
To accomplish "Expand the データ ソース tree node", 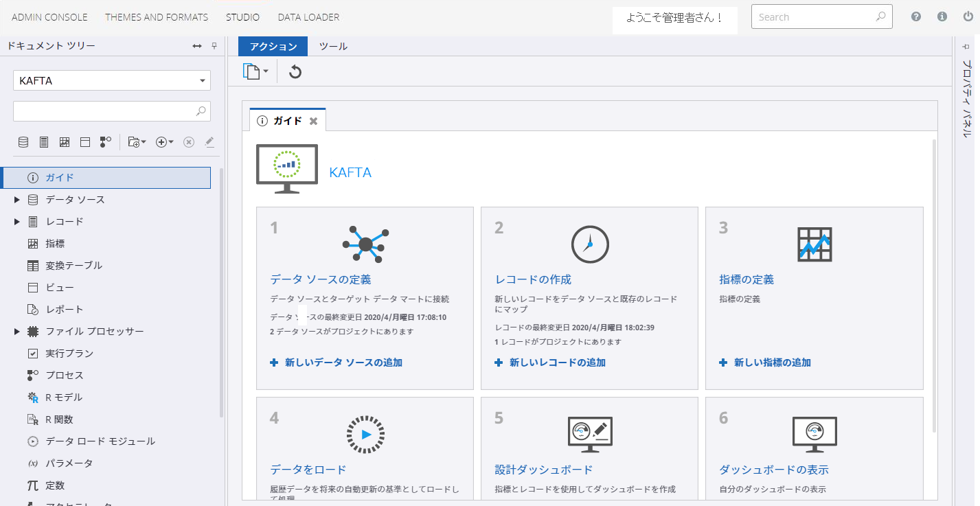I will coord(17,200).
